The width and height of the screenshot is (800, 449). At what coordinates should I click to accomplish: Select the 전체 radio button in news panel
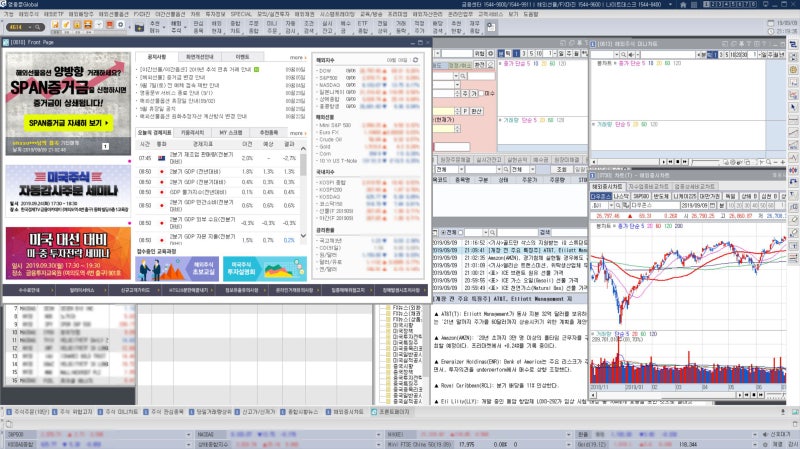point(443,232)
